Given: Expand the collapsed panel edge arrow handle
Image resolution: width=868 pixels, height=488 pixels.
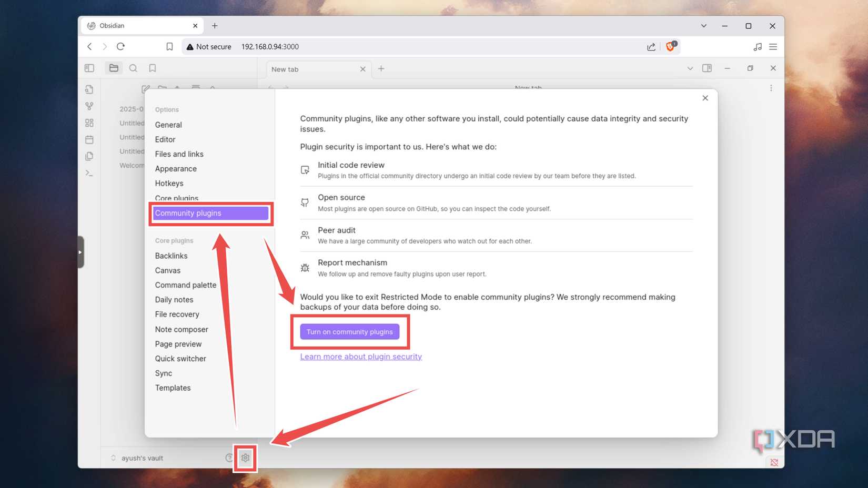Looking at the screenshot, I should tap(80, 252).
